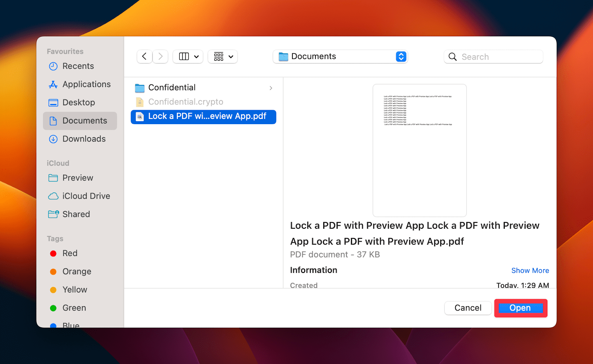Viewport: 593px width, 364px height.
Task: Open the column view options chevron
Action: [196, 57]
